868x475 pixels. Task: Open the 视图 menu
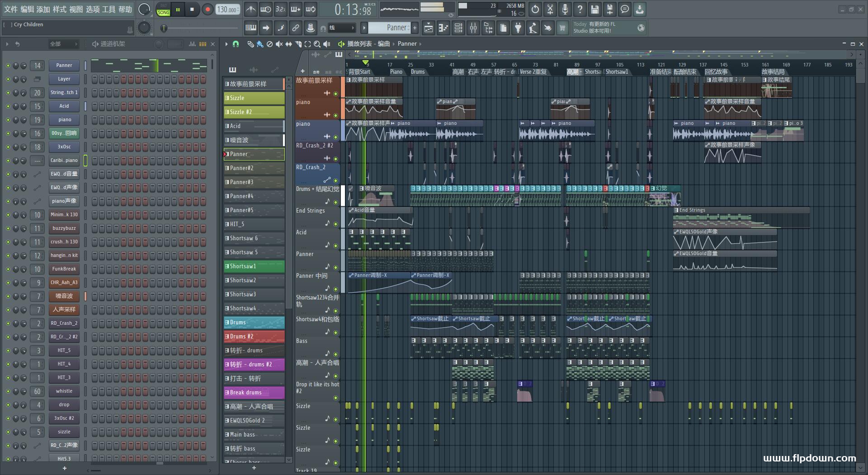pos(76,9)
